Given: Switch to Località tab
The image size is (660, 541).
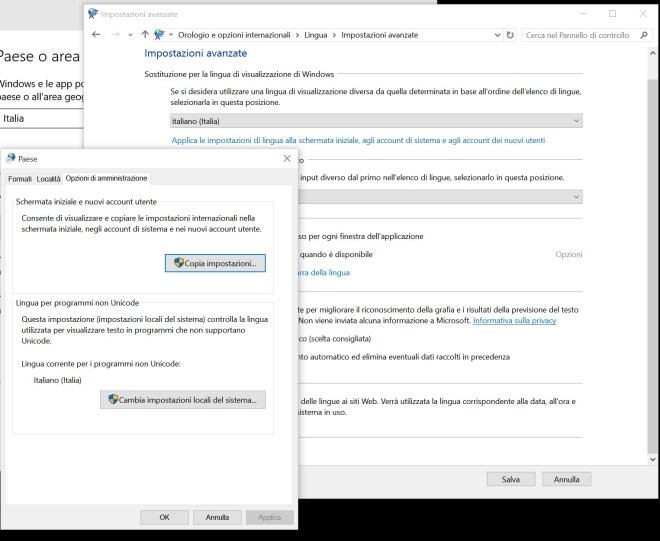Looking at the screenshot, I should click(48, 179).
